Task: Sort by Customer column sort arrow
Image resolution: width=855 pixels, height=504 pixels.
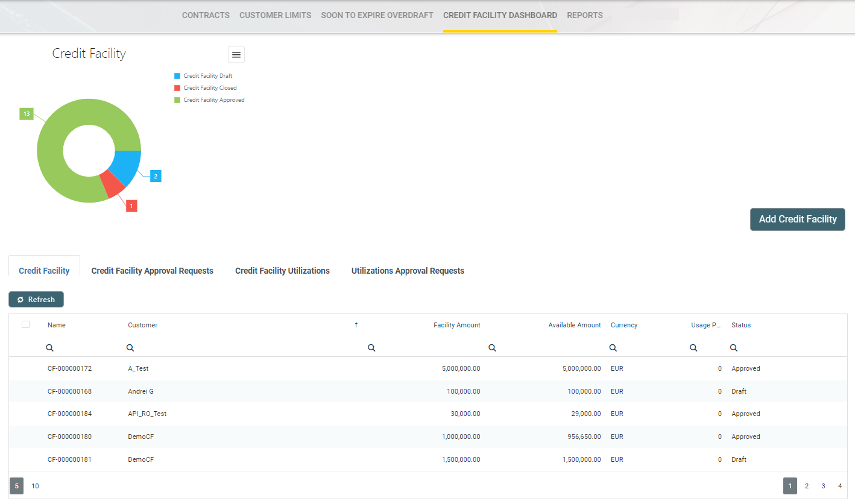Action: (x=356, y=325)
